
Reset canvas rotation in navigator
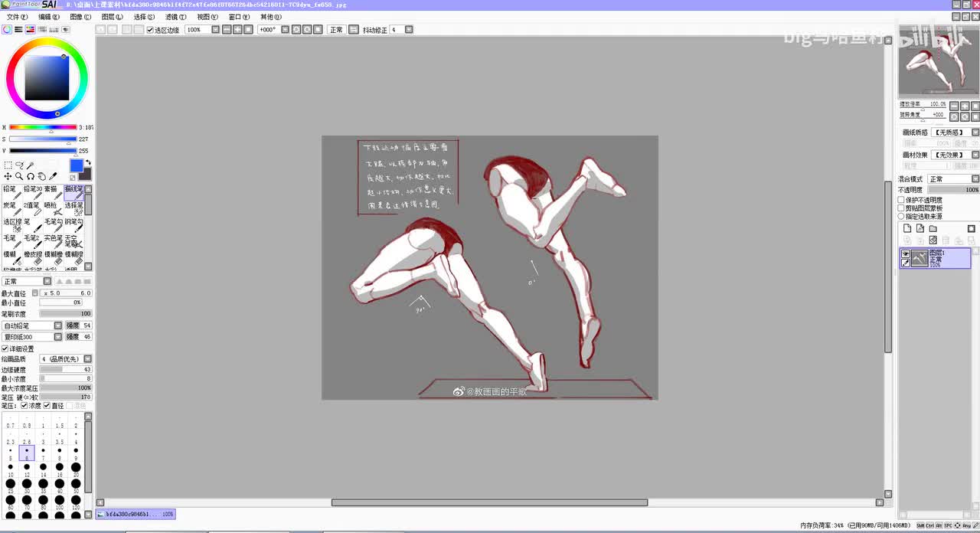click(x=975, y=116)
